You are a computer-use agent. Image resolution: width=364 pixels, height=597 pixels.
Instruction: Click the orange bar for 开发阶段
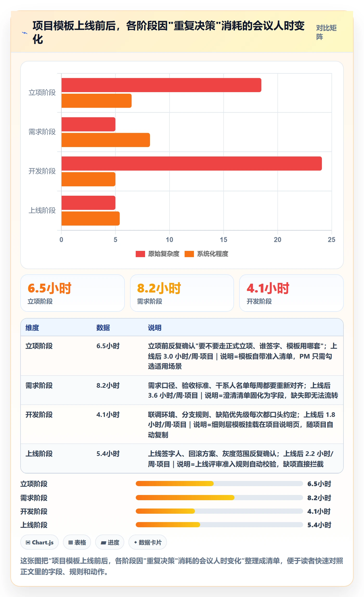88,179
